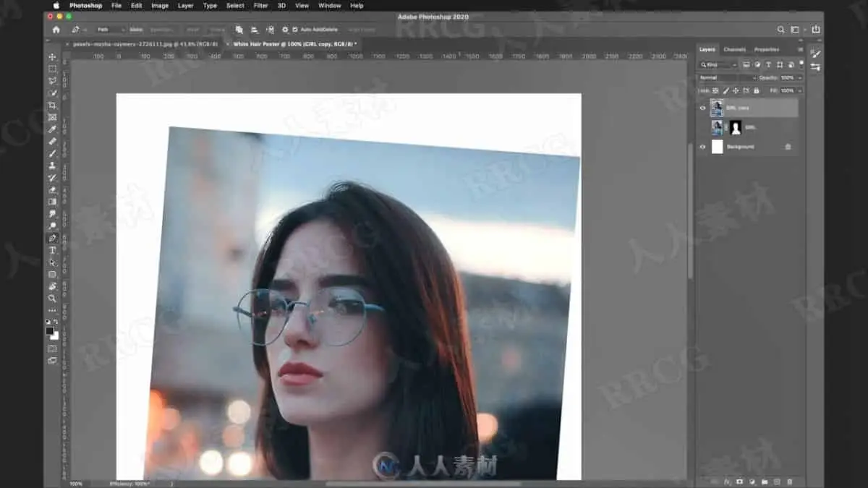Screen dimensions: 868x488
Task: Hide the GIRL copy layer eye icon
Action: pos(702,108)
